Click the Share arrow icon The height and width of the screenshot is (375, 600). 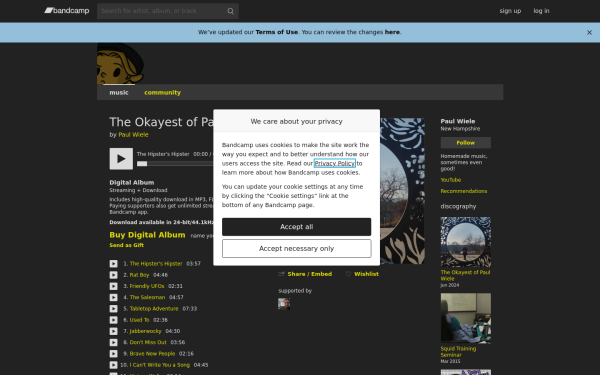(281, 274)
